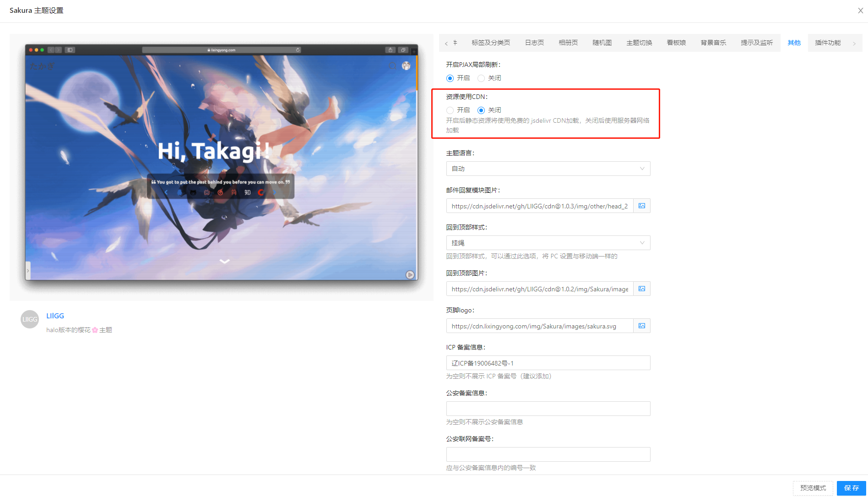This screenshot has width=868, height=497.
Task: Click the search icon in the preview navbar
Action: click(393, 66)
